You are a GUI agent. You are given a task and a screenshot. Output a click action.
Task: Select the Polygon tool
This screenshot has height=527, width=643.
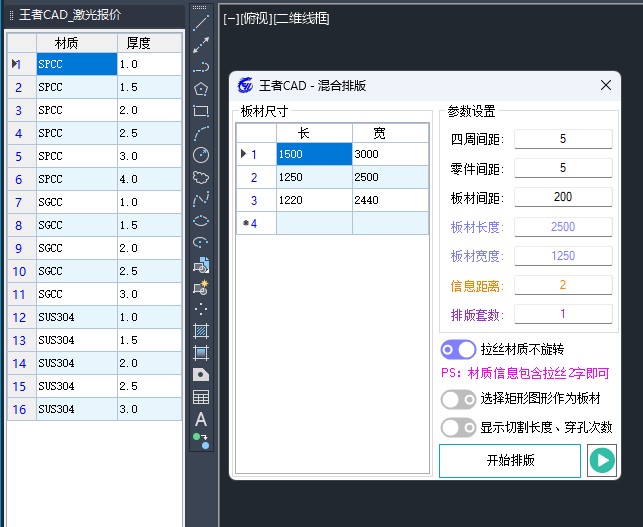click(x=201, y=89)
